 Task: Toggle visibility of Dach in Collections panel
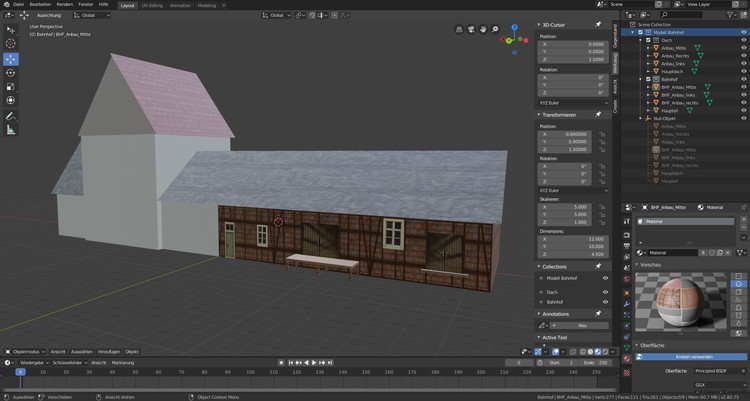coord(605,292)
